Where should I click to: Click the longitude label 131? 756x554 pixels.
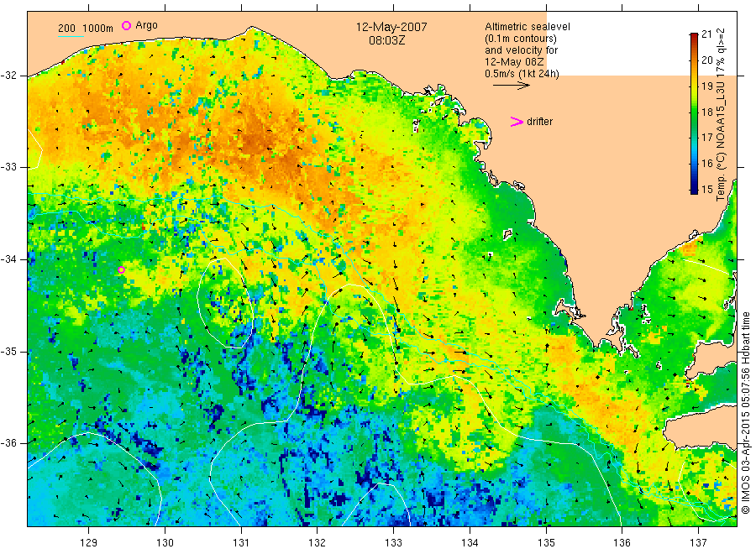(241, 543)
